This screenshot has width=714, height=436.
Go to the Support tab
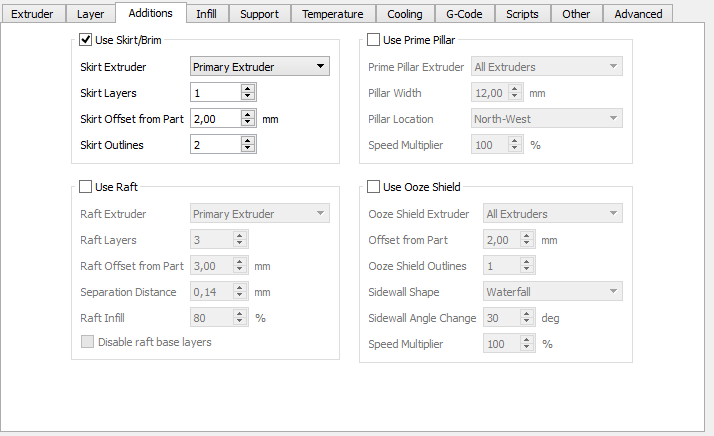(259, 14)
